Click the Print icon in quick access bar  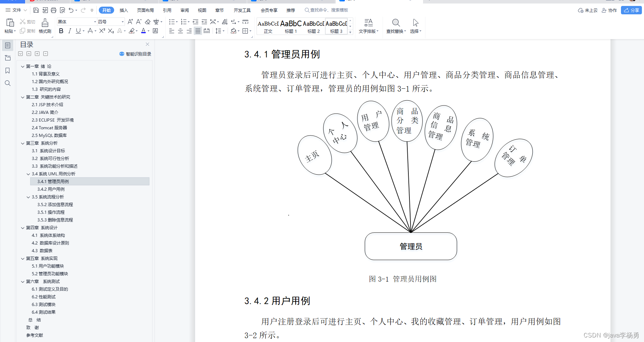tap(53, 10)
